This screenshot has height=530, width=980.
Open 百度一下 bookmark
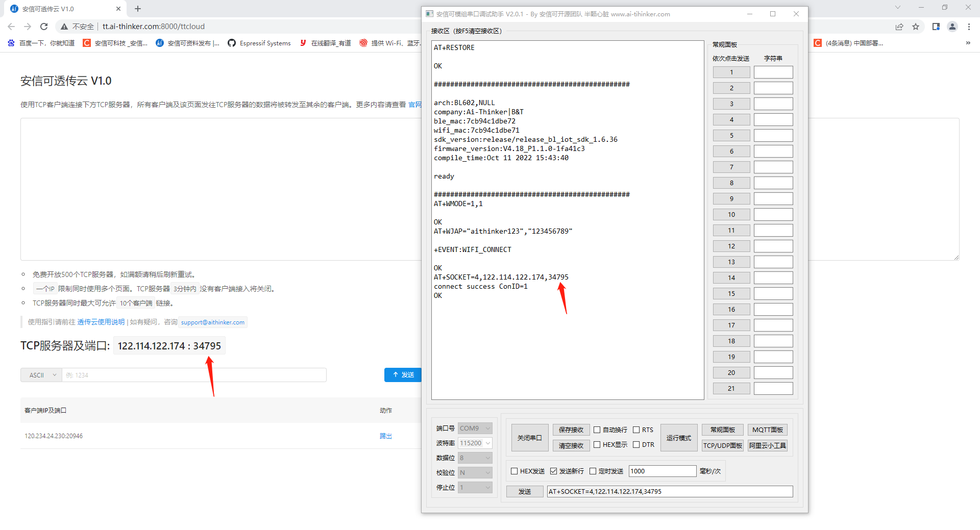(x=41, y=43)
